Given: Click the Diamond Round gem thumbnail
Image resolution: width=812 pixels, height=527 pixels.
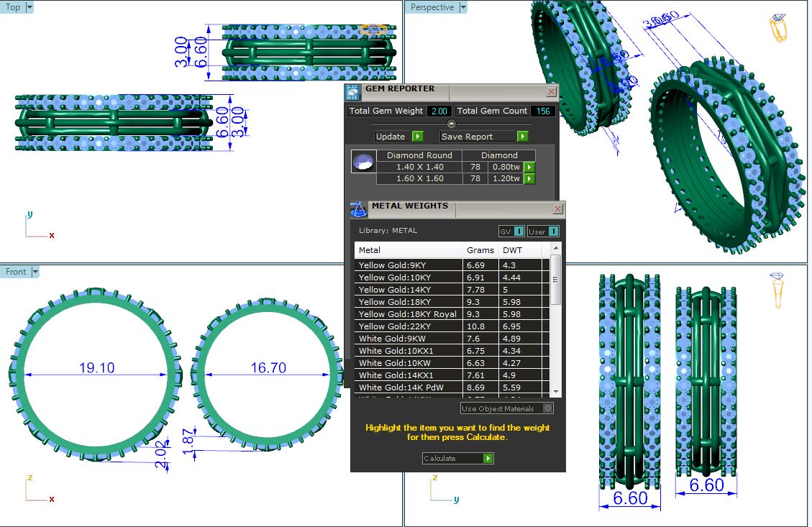Looking at the screenshot, I should (363, 162).
